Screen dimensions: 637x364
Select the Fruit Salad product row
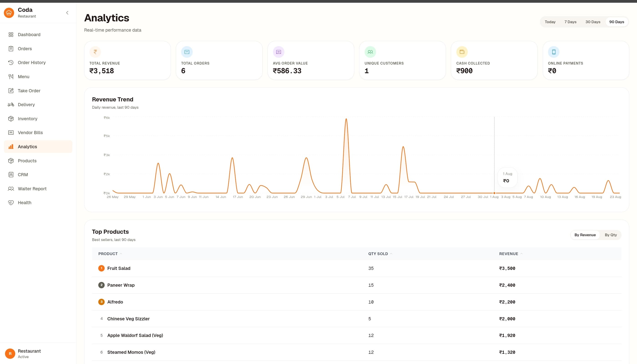[x=357, y=268]
